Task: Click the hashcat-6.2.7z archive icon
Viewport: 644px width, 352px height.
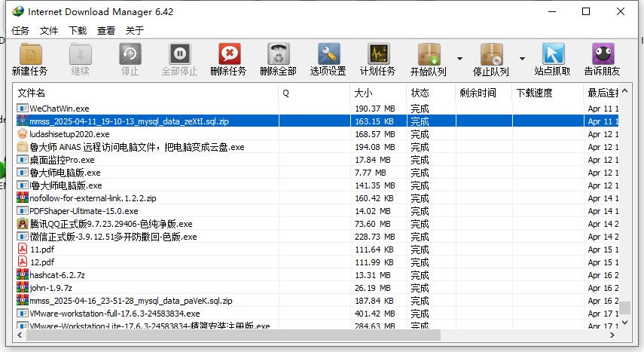Action: 22,274
